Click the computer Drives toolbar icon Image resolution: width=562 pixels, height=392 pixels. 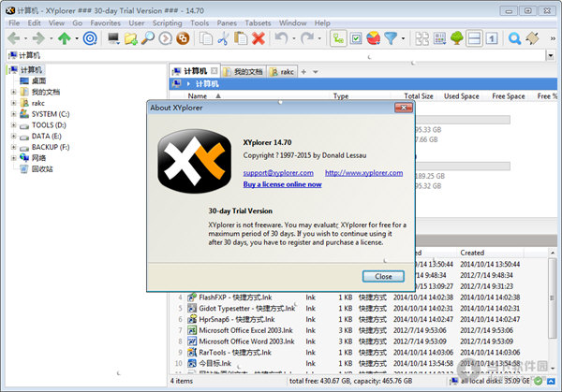(x=114, y=38)
